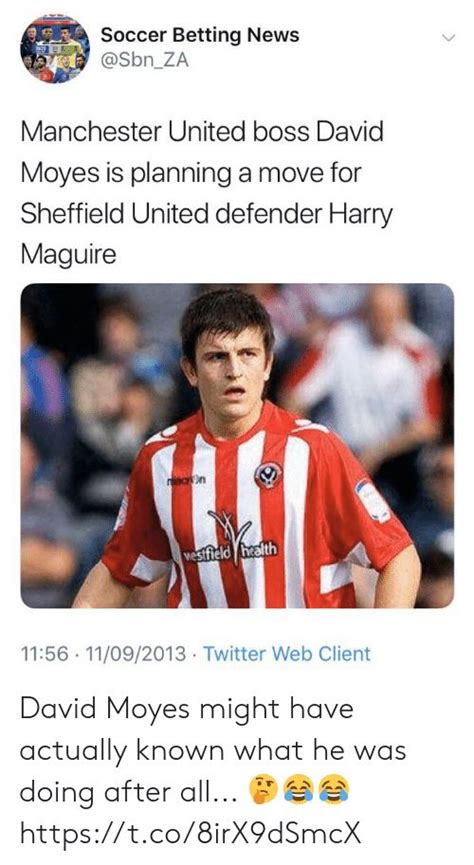Select the caption line starting 'David Moyes might'
474x865 pixels.
click(x=187, y=708)
